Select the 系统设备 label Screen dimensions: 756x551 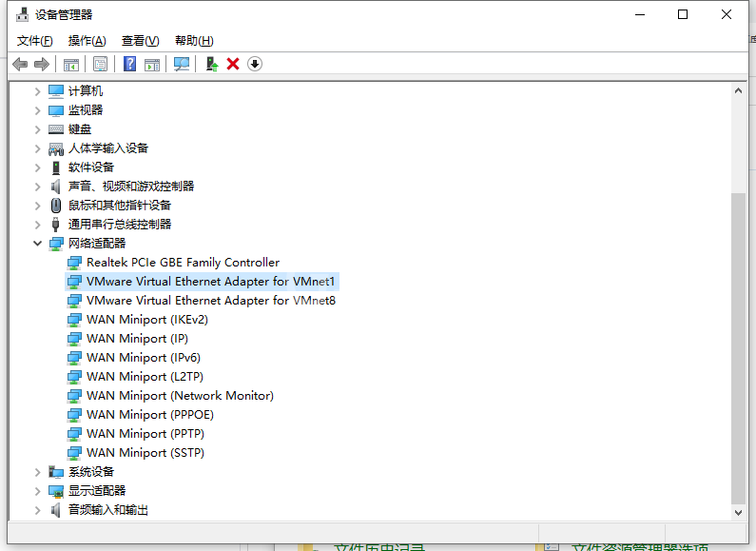click(91, 472)
